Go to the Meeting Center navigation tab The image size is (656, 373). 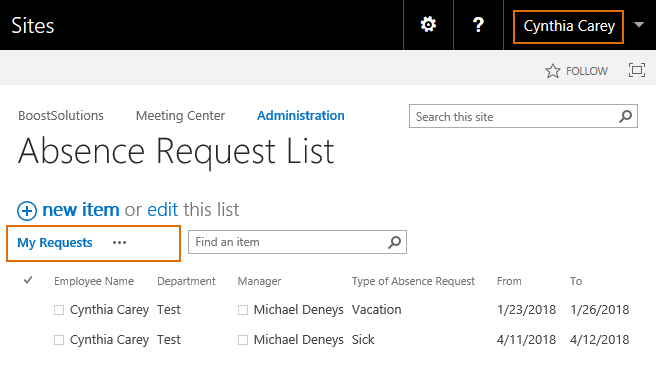[x=180, y=115]
